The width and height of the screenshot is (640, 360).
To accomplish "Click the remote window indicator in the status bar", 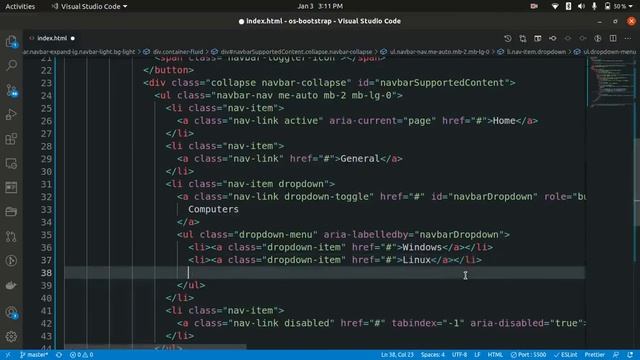I will click(x=8, y=355).
